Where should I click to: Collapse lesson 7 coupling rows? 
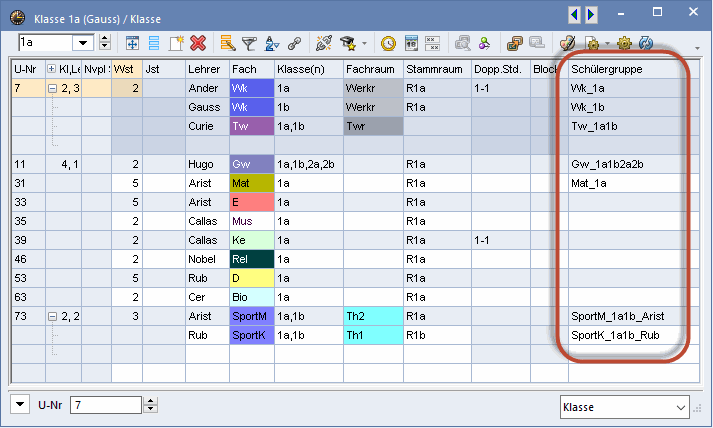coord(52,88)
